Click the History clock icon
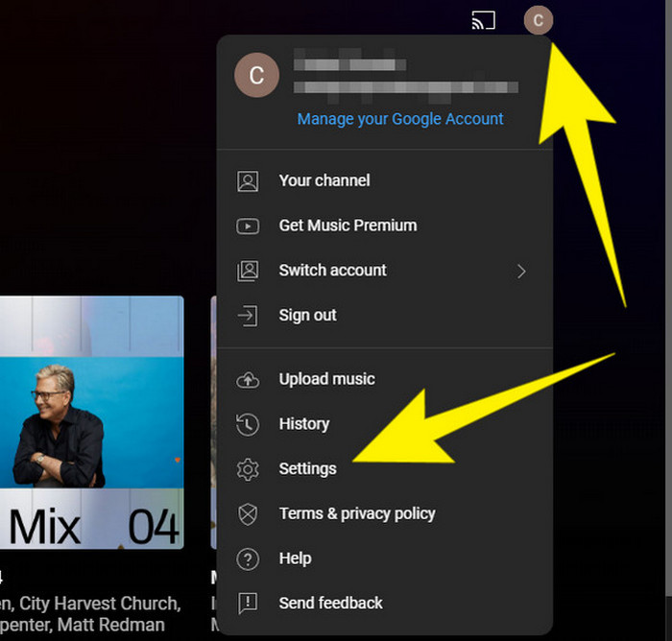Screen dimensions: 672x641 [x=248, y=425]
